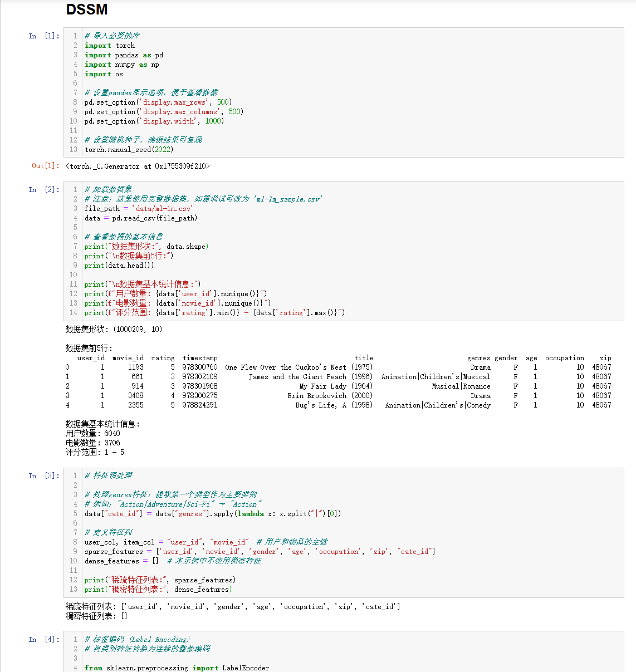Click the Out[1] output prompt

pyautogui.click(x=46, y=166)
